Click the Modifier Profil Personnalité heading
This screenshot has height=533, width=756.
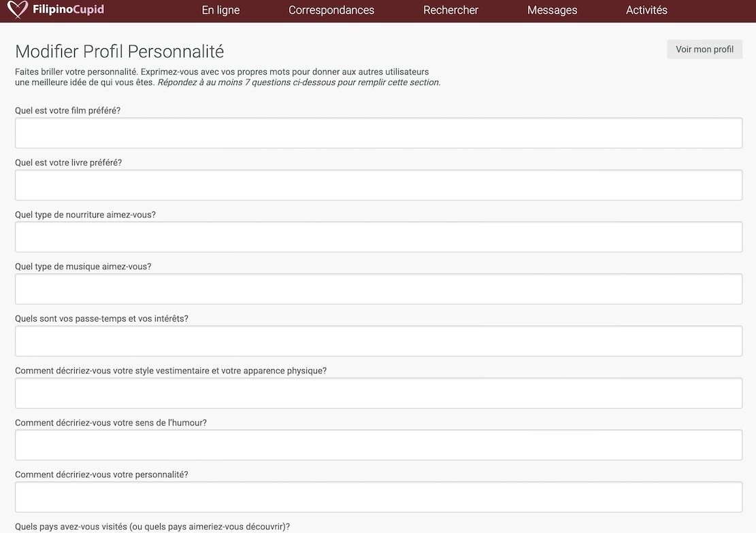coord(119,52)
